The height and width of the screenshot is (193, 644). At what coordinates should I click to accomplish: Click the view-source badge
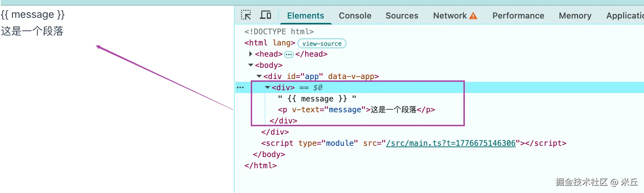click(322, 44)
